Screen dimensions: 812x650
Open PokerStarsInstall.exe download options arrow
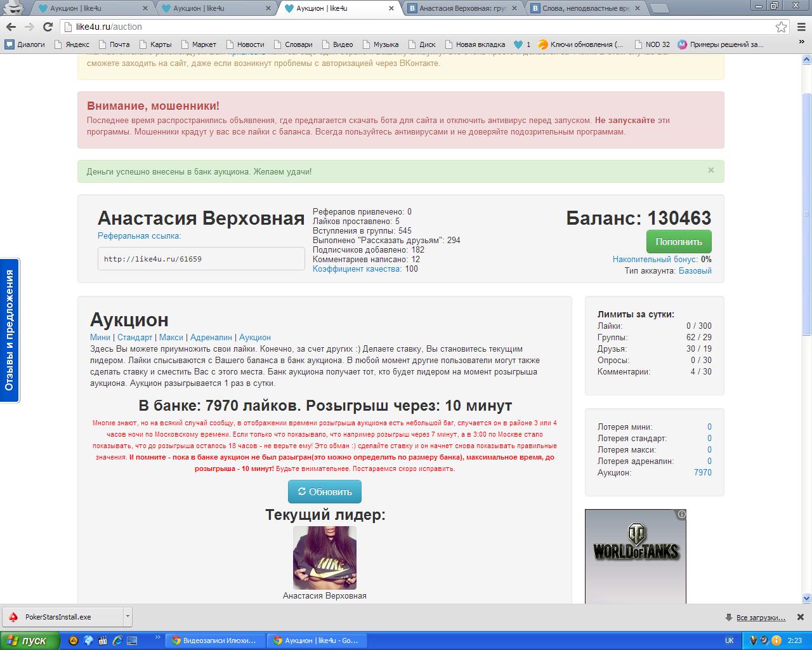[128, 616]
